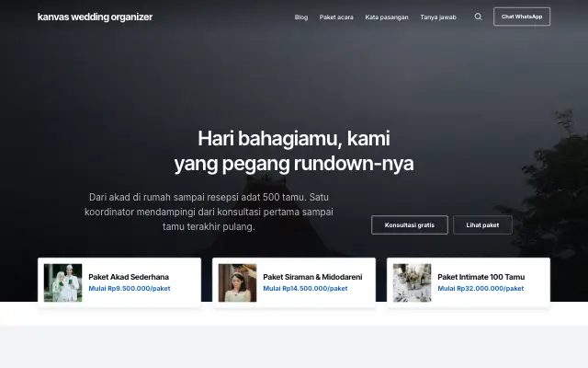Click the Chat WhatsApp button

522,17
